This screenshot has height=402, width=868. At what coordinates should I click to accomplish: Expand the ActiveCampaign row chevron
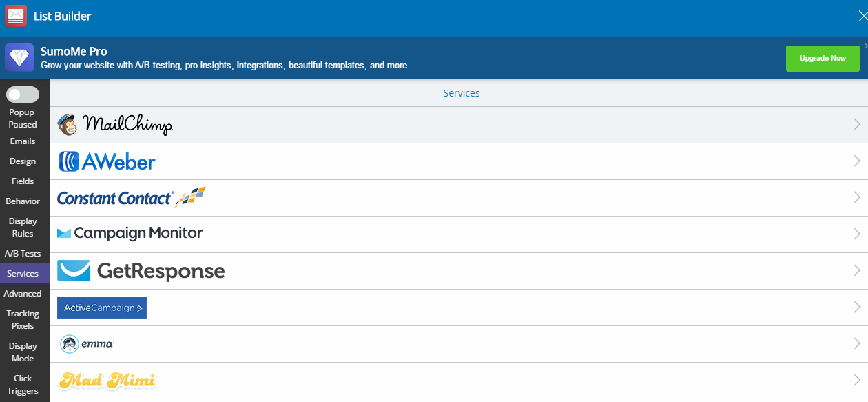[857, 308]
